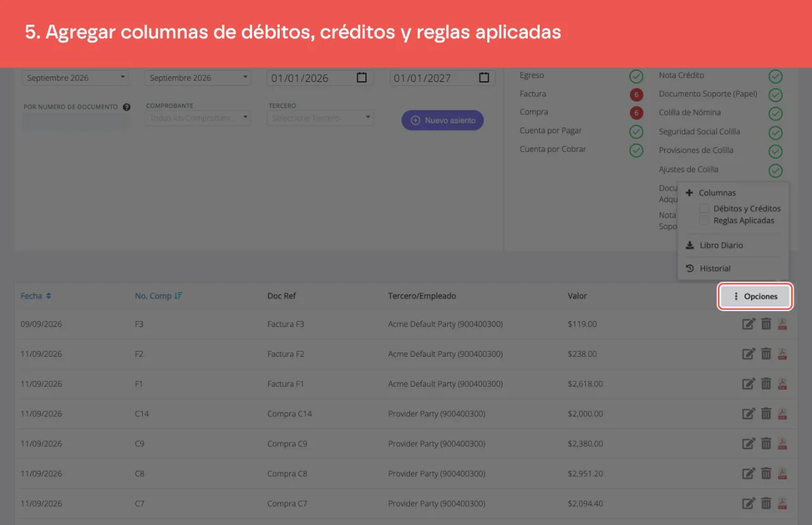Click the edit icon for row C8
The image size is (812, 525).
[x=749, y=473]
